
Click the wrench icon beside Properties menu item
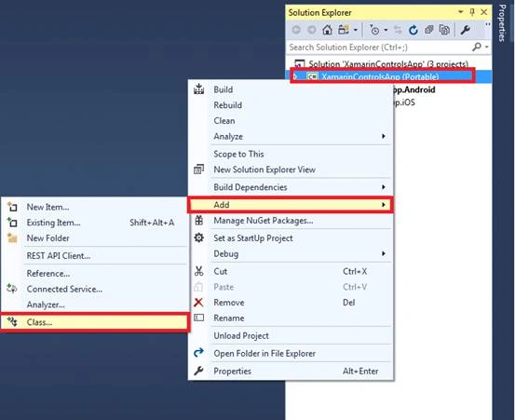[198, 371]
